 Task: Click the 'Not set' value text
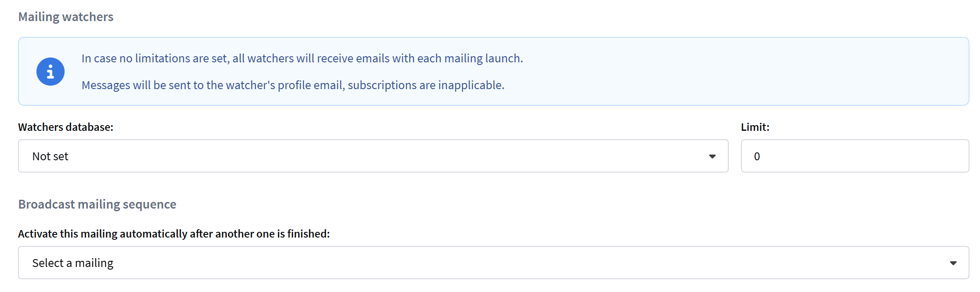[50, 156]
